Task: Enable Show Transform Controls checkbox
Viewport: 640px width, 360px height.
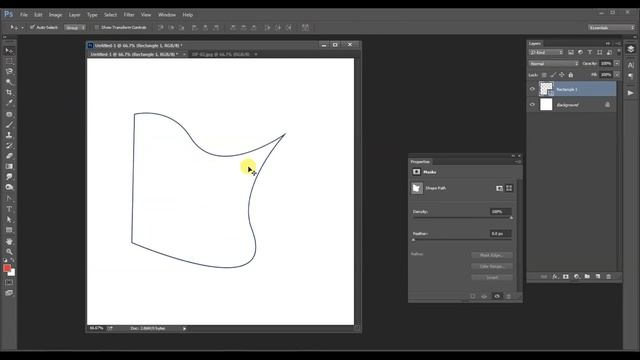Action: click(x=97, y=27)
